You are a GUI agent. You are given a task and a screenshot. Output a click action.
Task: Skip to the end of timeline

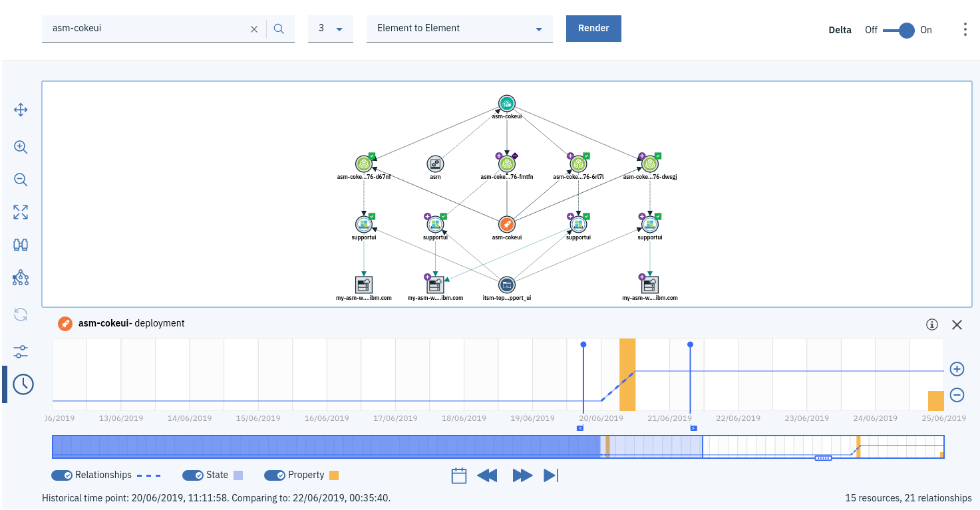[550, 475]
